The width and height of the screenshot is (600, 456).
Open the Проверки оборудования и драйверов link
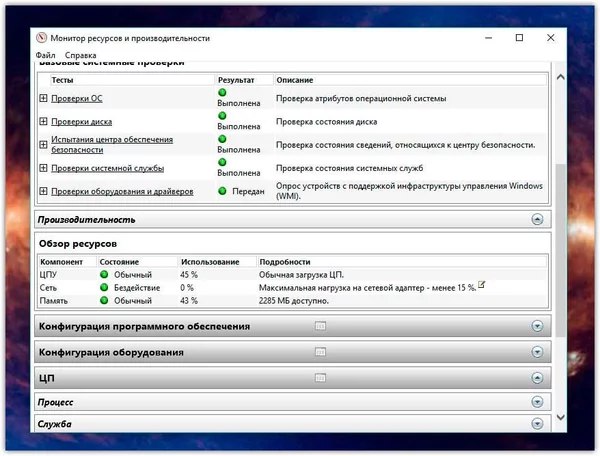click(122, 191)
